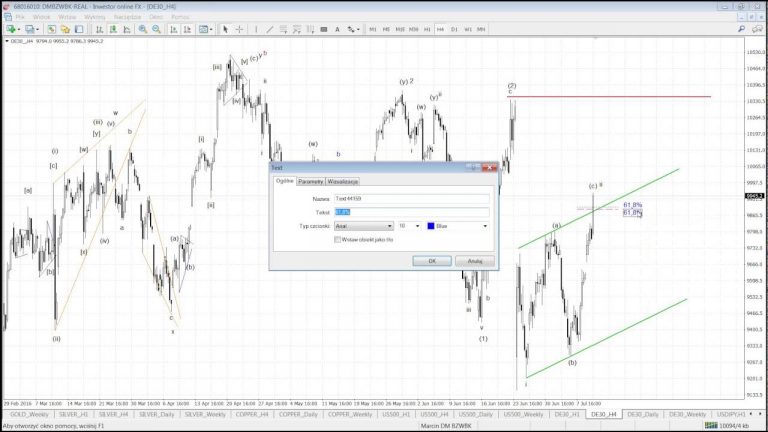Zoom out of the chart

point(156,29)
